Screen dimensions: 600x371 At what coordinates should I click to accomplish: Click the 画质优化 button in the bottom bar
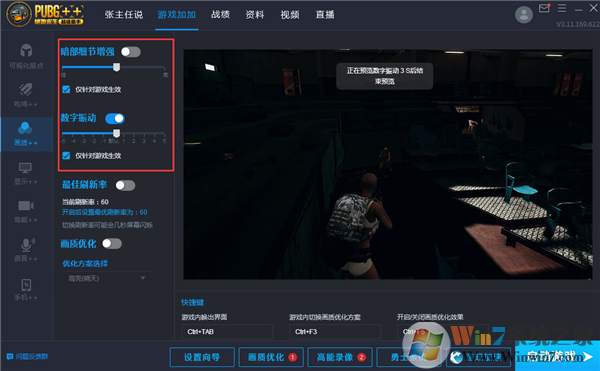point(271,357)
